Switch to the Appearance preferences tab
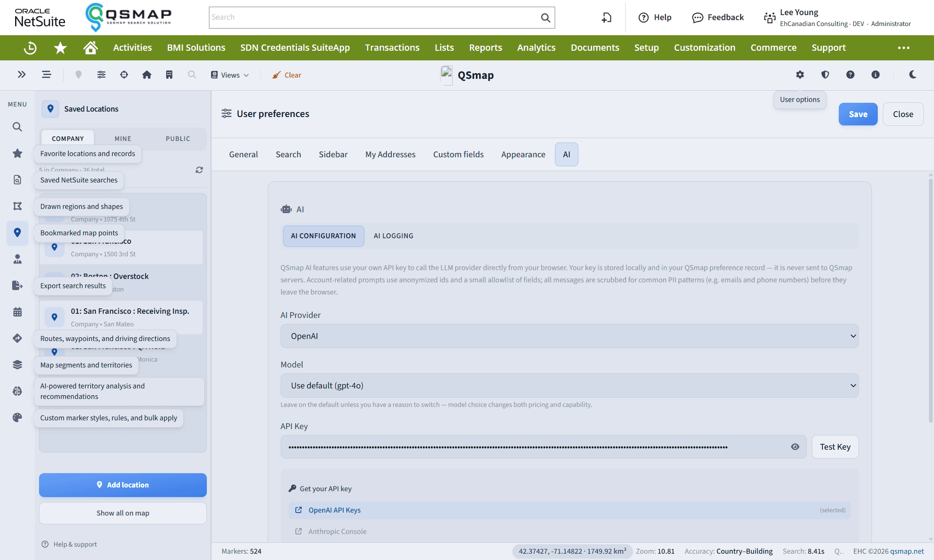The image size is (934, 560). click(523, 154)
